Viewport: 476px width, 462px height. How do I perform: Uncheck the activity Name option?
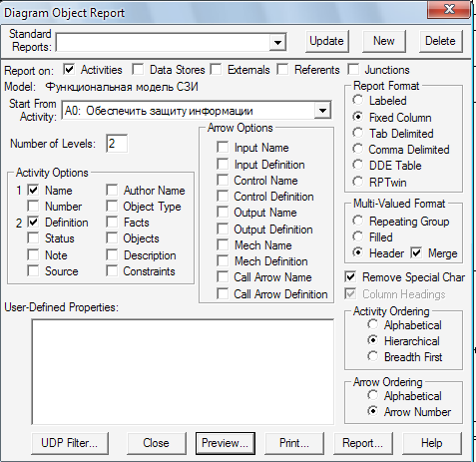point(33,191)
